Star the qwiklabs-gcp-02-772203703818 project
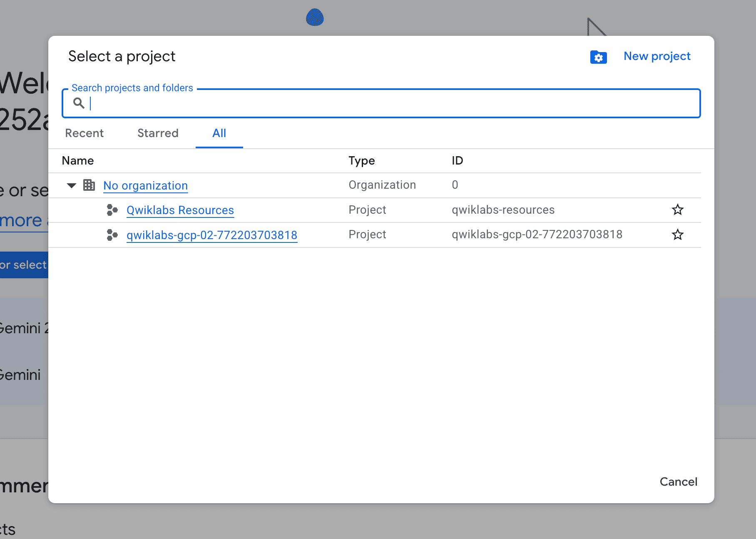Screen dimensions: 756x539 [x=677, y=235]
